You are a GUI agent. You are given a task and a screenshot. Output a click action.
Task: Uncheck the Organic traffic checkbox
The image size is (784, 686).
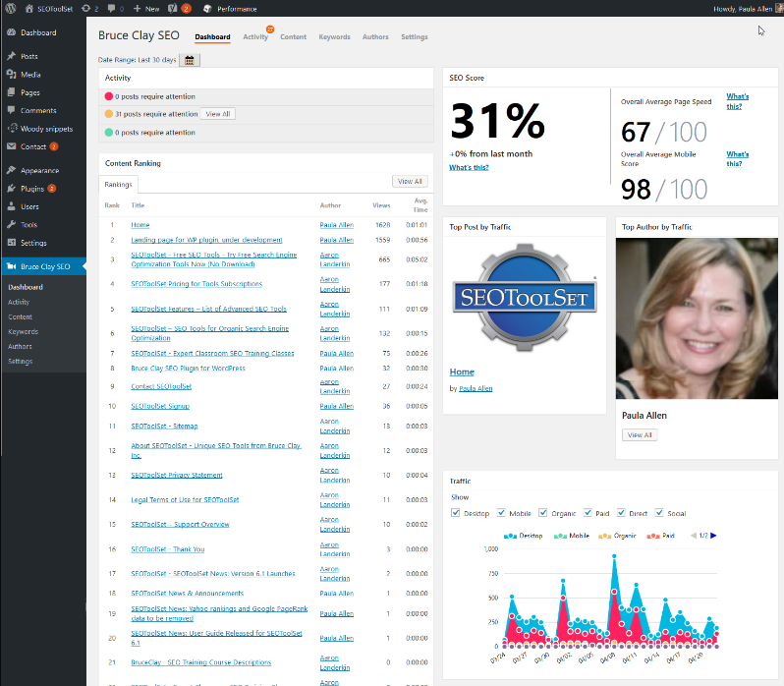coord(542,512)
